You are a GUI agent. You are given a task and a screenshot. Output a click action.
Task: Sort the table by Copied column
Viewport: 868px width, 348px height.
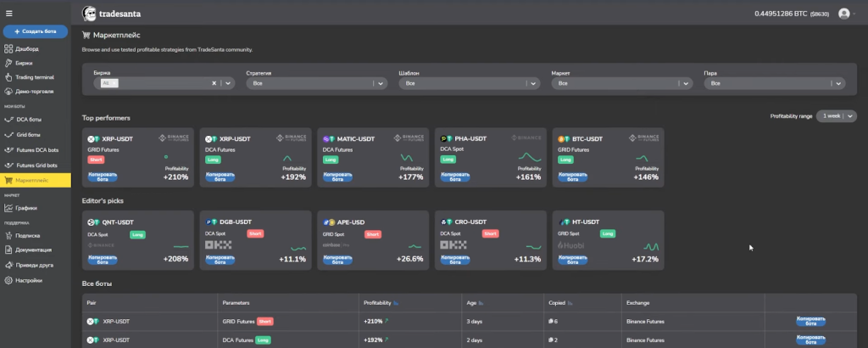click(x=570, y=302)
